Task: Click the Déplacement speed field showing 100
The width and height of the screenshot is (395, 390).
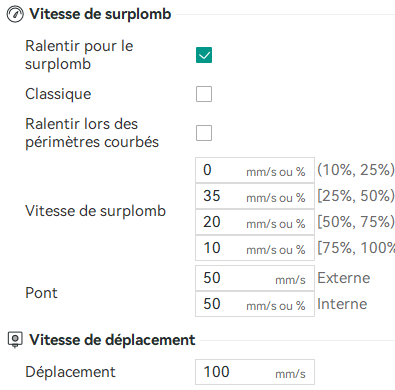Action: 255,372
